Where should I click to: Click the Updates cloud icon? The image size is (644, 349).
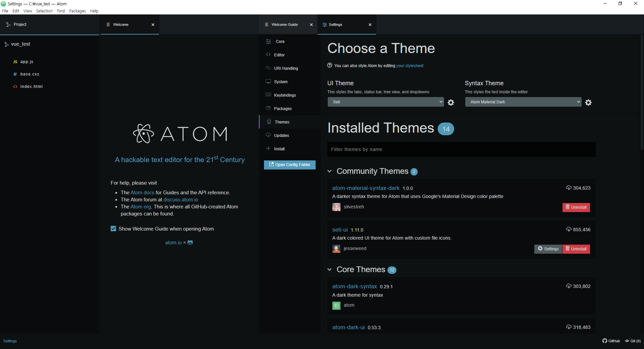coord(268,135)
